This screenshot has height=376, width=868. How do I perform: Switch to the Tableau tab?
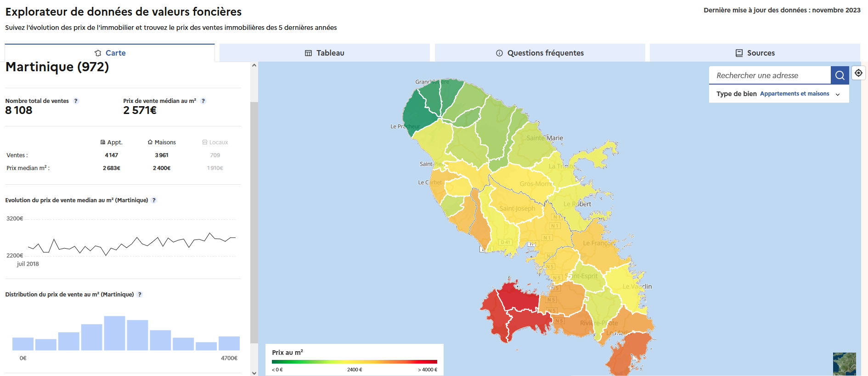[x=325, y=53]
